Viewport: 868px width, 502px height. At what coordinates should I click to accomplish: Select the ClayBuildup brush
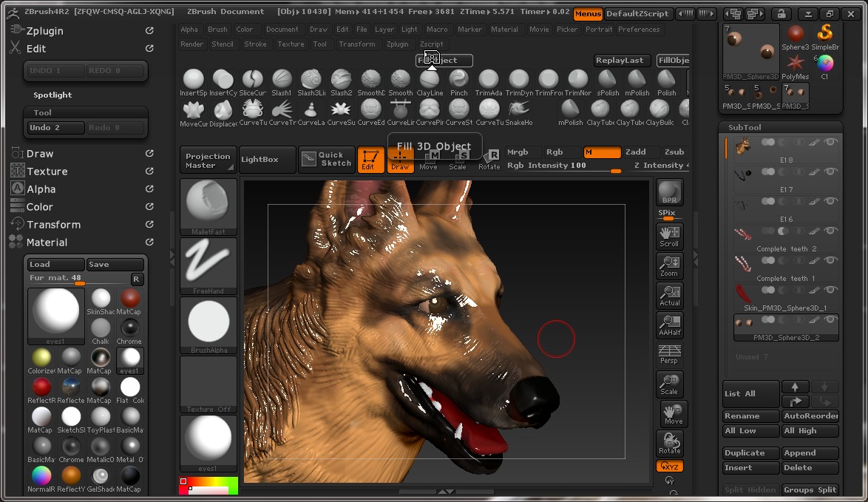[x=660, y=113]
